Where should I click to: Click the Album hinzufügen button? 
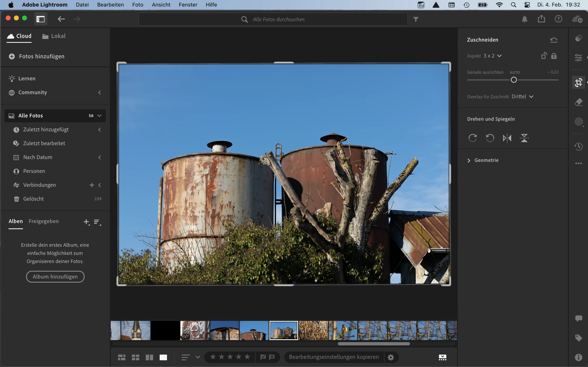(x=55, y=277)
